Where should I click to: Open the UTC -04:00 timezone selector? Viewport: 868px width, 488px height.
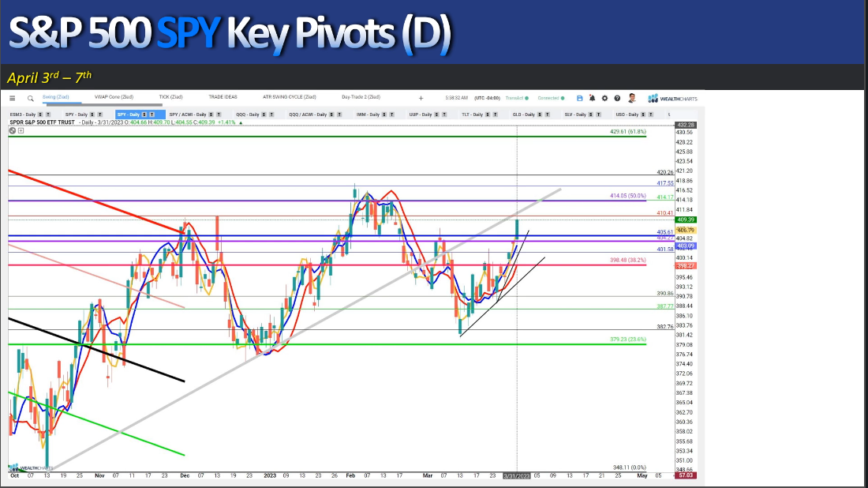(487, 98)
